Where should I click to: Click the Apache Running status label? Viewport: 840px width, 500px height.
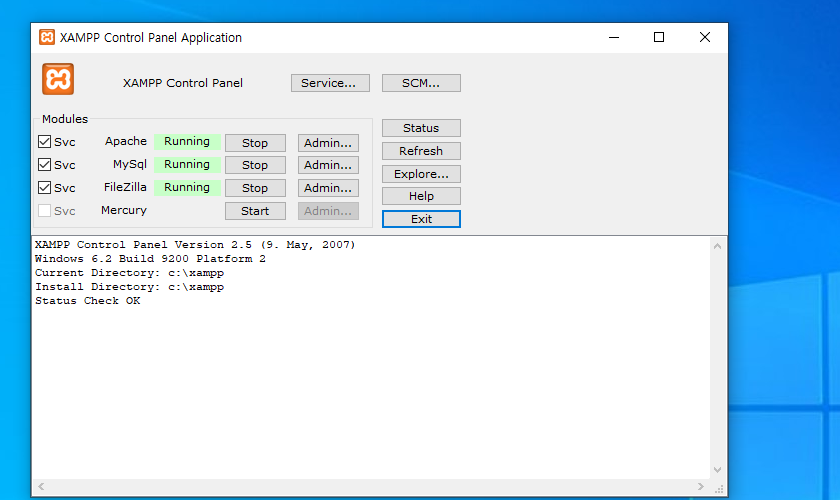click(x=187, y=141)
